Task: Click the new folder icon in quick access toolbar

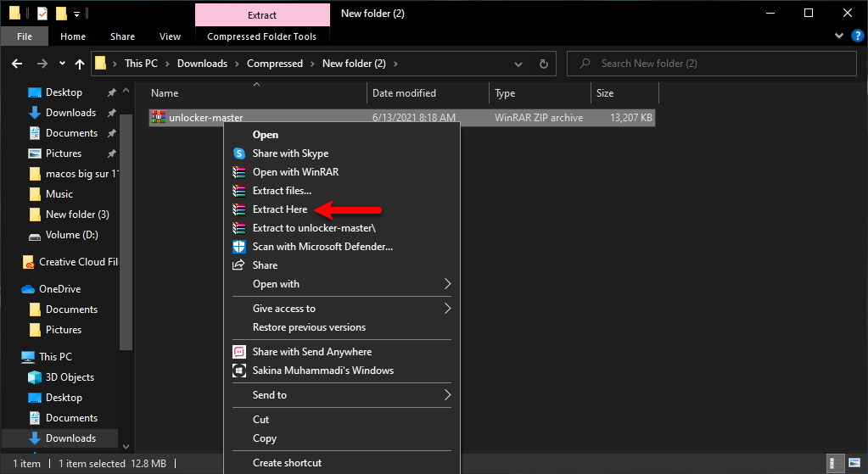Action: click(61, 14)
